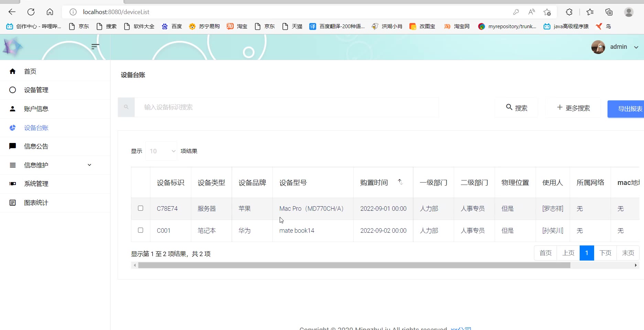Click the person icon for 账户信息

click(x=13, y=109)
